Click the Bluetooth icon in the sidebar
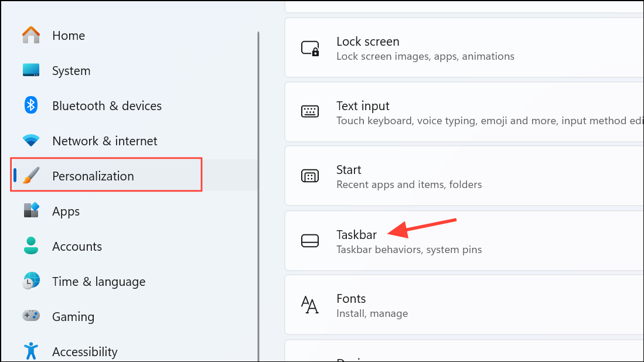Viewport: 644px width, 362px height. [30, 105]
